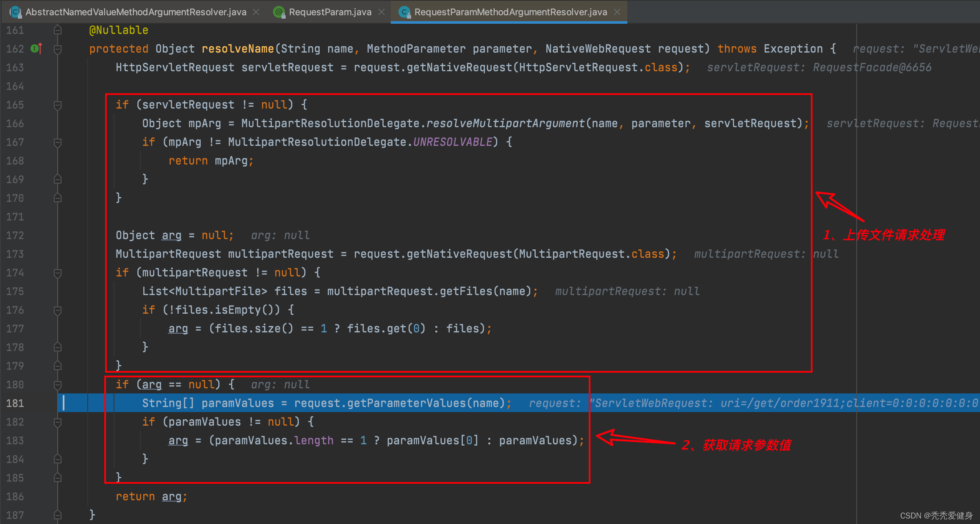The image size is (980, 524).
Task: Click fold end marker at line 170
Action: pyautogui.click(x=58, y=198)
